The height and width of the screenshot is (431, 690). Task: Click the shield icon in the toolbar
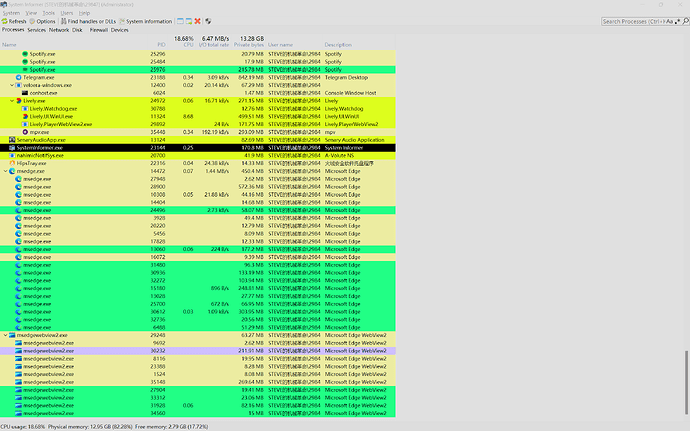point(208,21)
